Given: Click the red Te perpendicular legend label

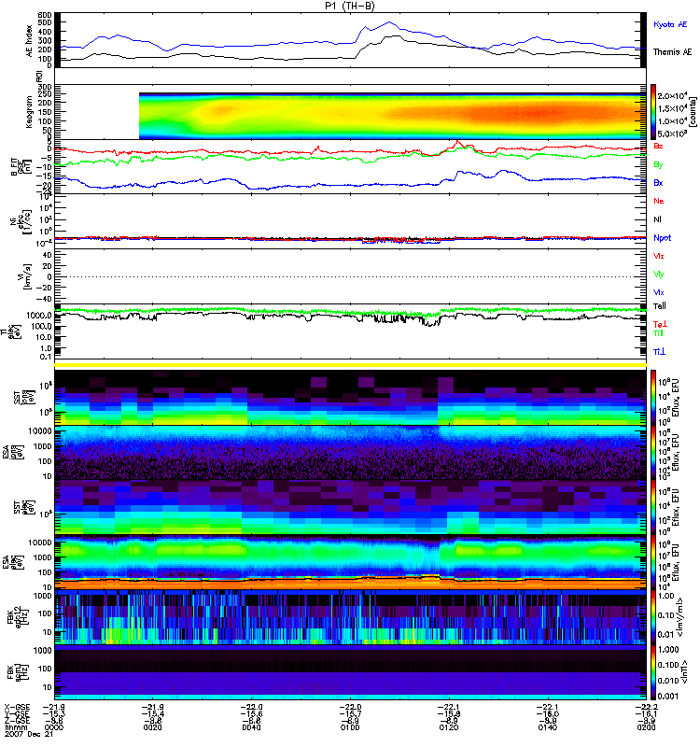Looking at the screenshot, I should pyautogui.click(x=660, y=324).
